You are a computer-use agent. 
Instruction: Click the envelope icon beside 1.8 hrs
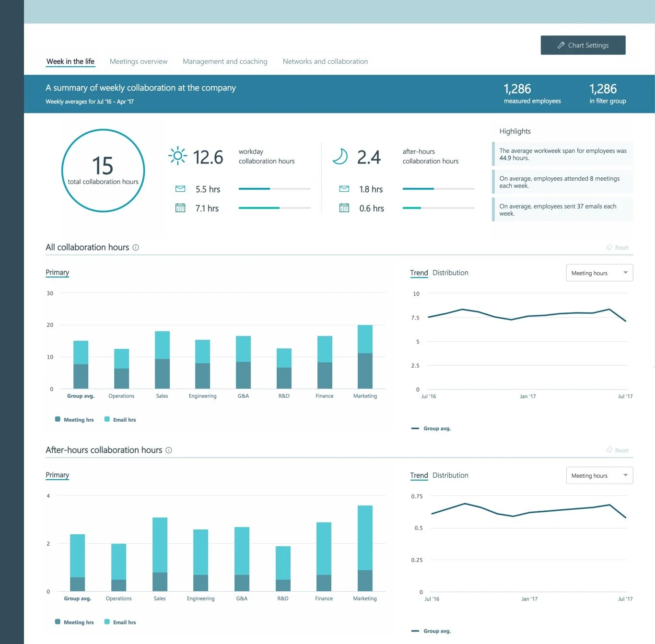pos(344,189)
